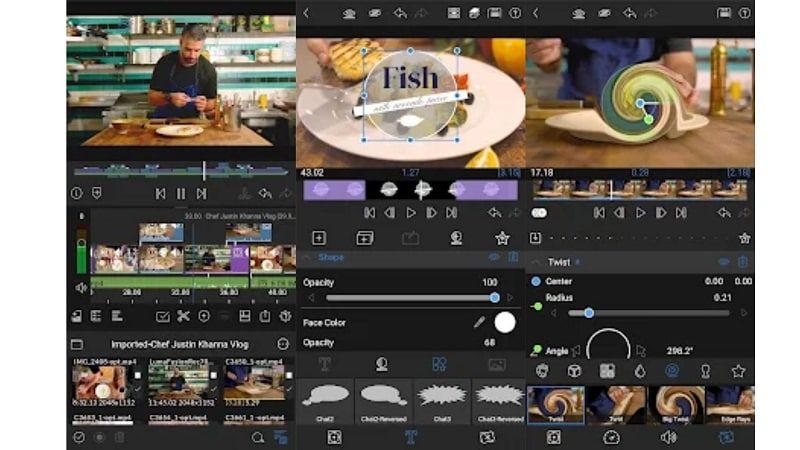Click the undo arrow in timeline panel
The height and width of the screenshot is (450, 800).
tap(265, 194)
